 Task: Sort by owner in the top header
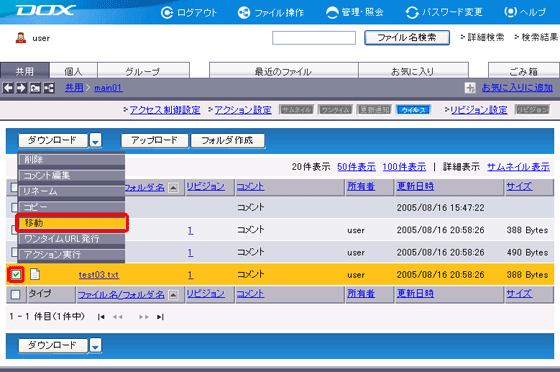[361, 186]
